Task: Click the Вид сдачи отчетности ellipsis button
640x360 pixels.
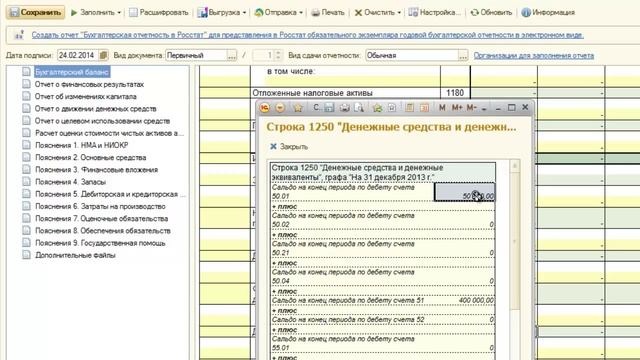Action: tap(463, 56)
